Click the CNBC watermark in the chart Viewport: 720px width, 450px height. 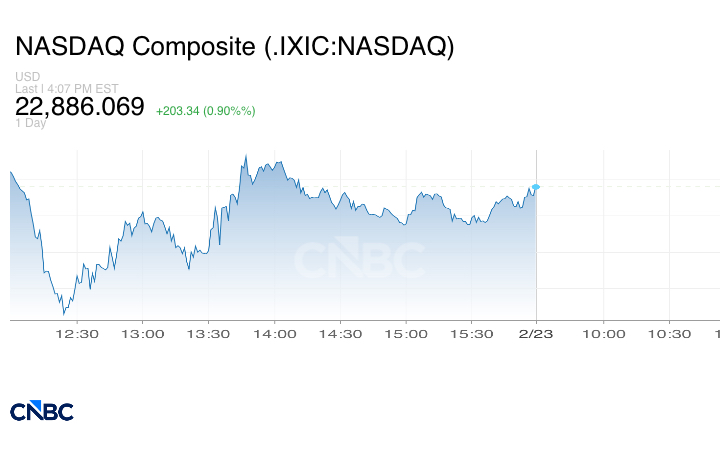[359, 260]
